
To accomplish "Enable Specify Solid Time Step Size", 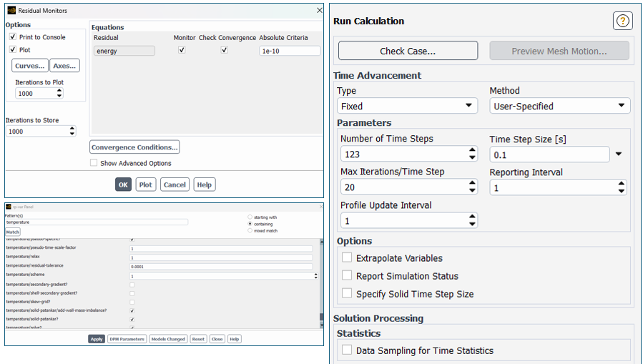I will tap(347, 293).
